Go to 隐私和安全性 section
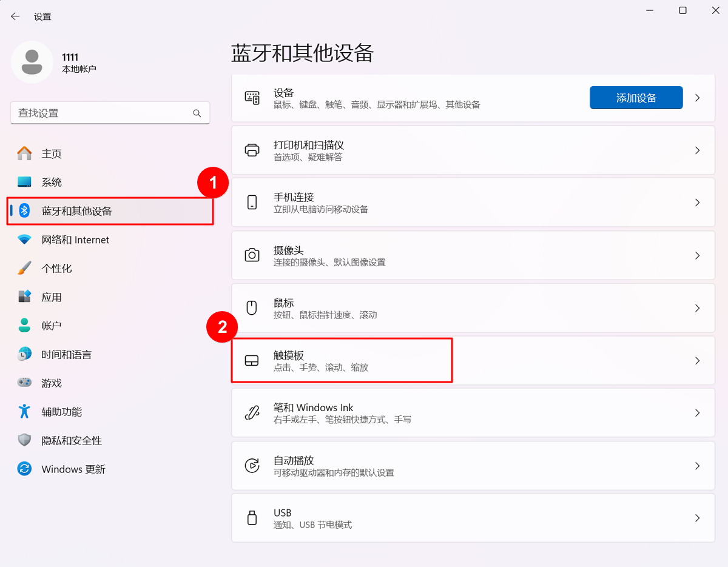This screenshot has height=567, width=728. pos(72,440)
